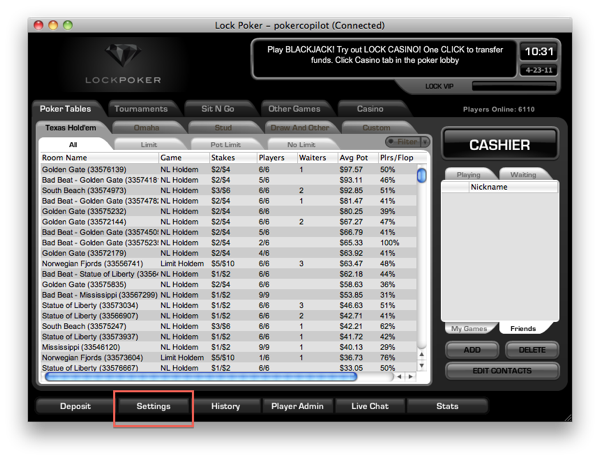The height and width of the screenshot is (460, 600).
Task: Select Golden Gate (33572144) row
Action: [228, 222]
